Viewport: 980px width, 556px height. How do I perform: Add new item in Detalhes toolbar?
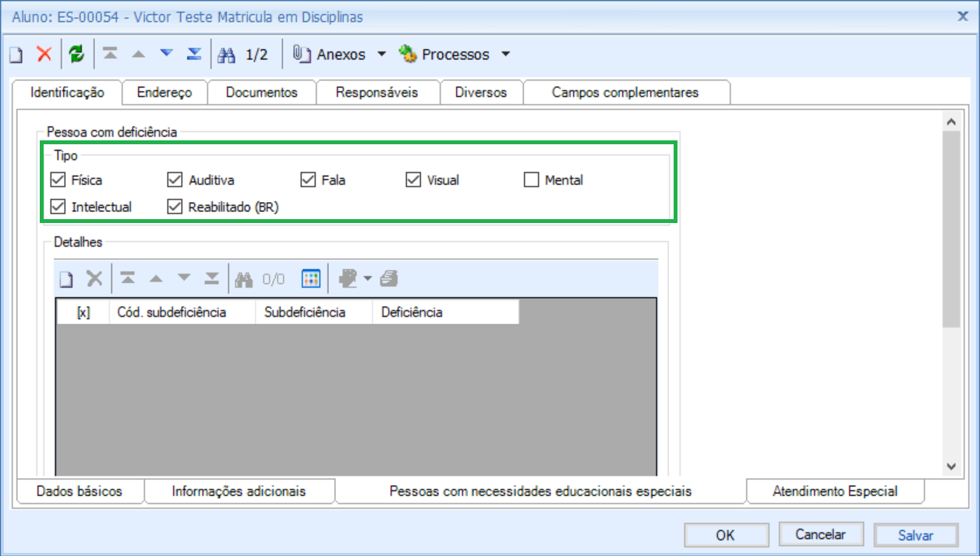[67, 278]
